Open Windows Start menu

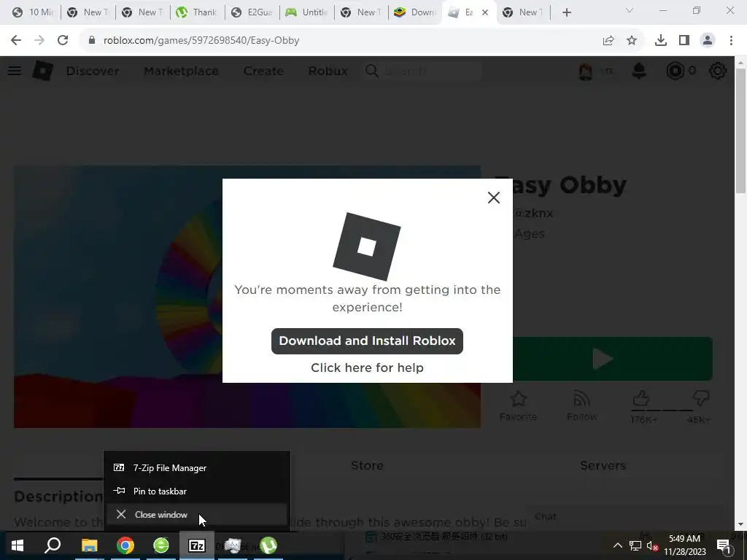click(18, 545)
